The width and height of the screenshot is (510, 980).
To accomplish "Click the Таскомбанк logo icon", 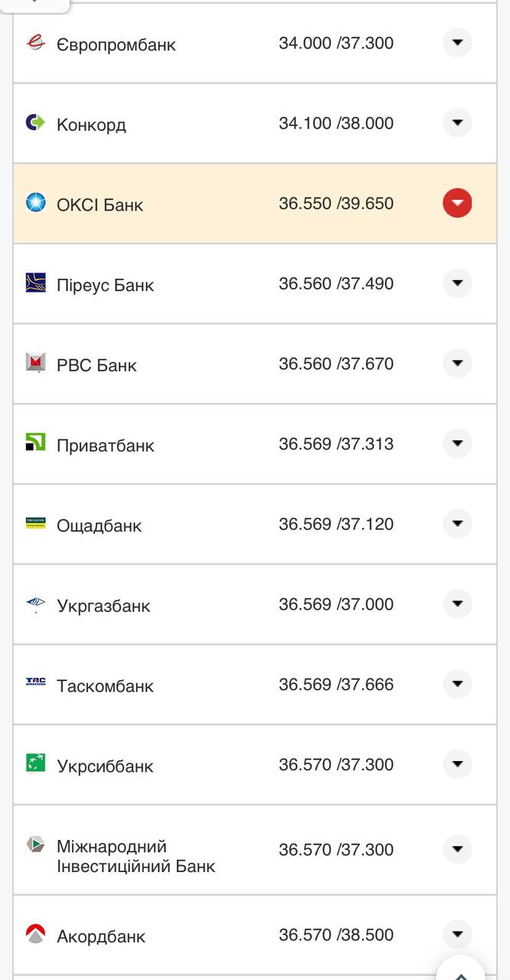I will pos(36,683).
